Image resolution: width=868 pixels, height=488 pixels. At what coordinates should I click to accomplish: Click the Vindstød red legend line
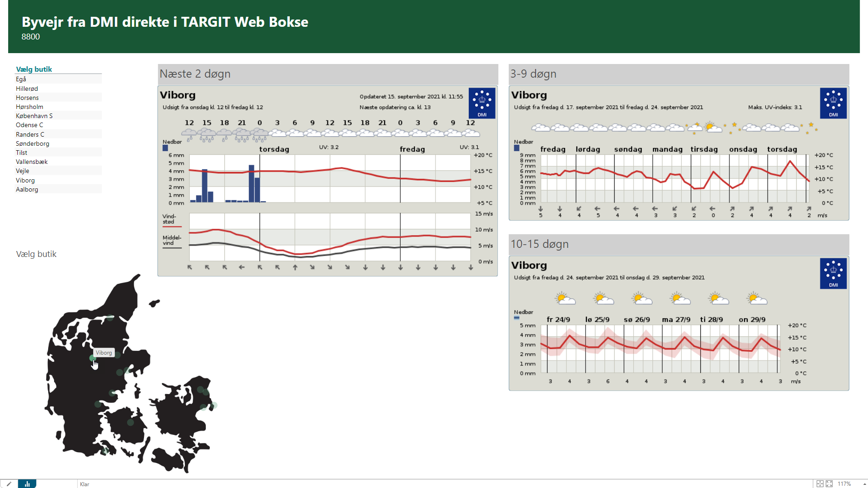point(172,226)
